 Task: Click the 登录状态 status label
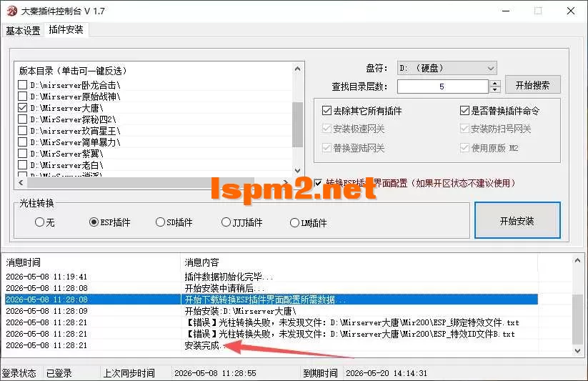[19, 373]
